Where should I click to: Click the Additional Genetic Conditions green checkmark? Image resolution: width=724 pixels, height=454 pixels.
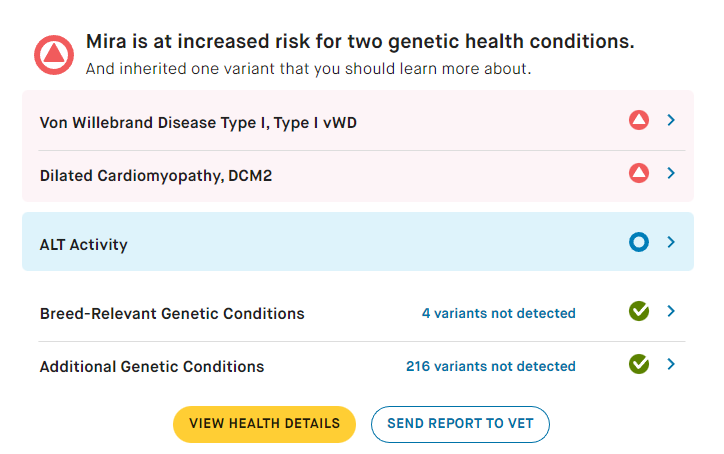tap(639, 364)
